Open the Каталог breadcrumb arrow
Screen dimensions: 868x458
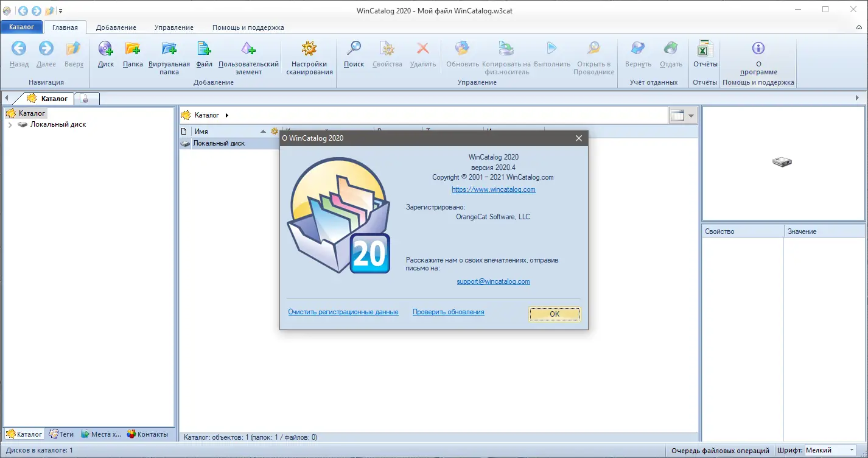coord(228,114)
